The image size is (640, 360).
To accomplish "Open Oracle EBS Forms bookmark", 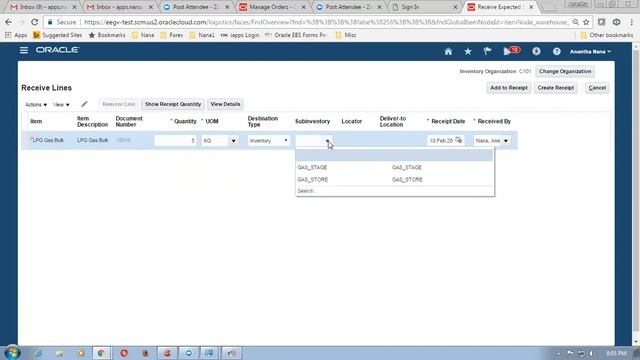I will click(296, 35).
